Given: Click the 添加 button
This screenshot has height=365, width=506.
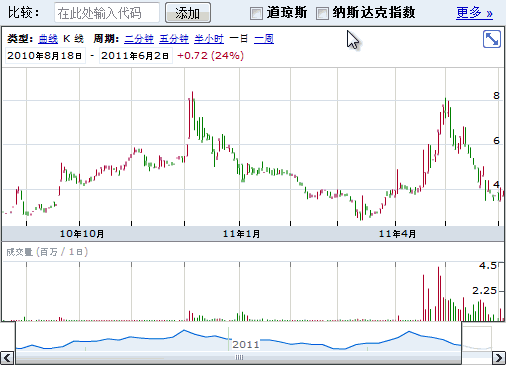Looking at the screenshot, I should pos(188,13).
